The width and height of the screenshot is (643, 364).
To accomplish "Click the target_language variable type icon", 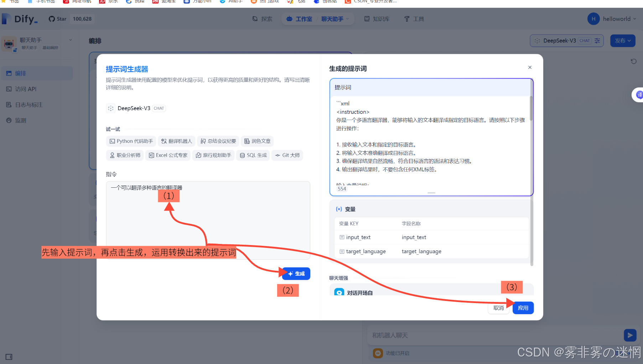I will click(342, 251).
